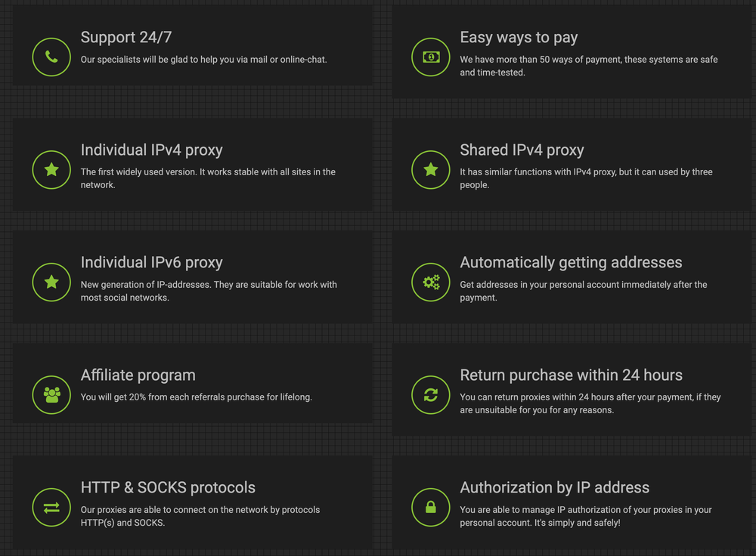Click the Easy ways to pay title

pos(519,37)
